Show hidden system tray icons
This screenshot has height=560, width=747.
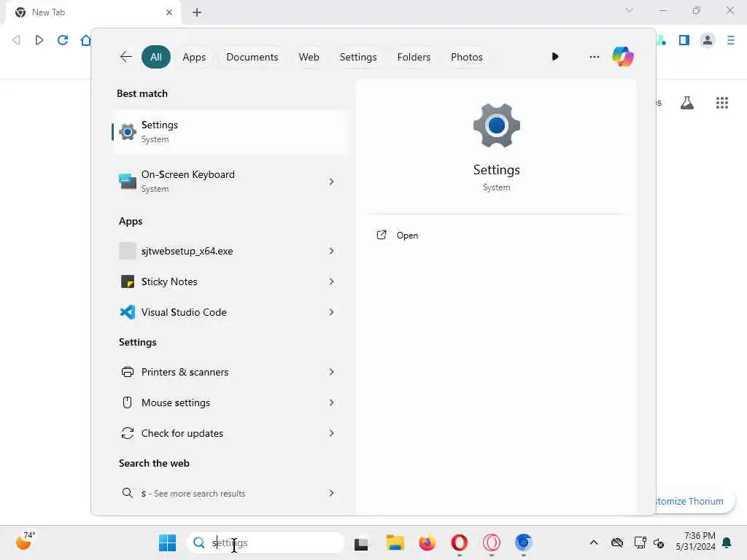594,542
